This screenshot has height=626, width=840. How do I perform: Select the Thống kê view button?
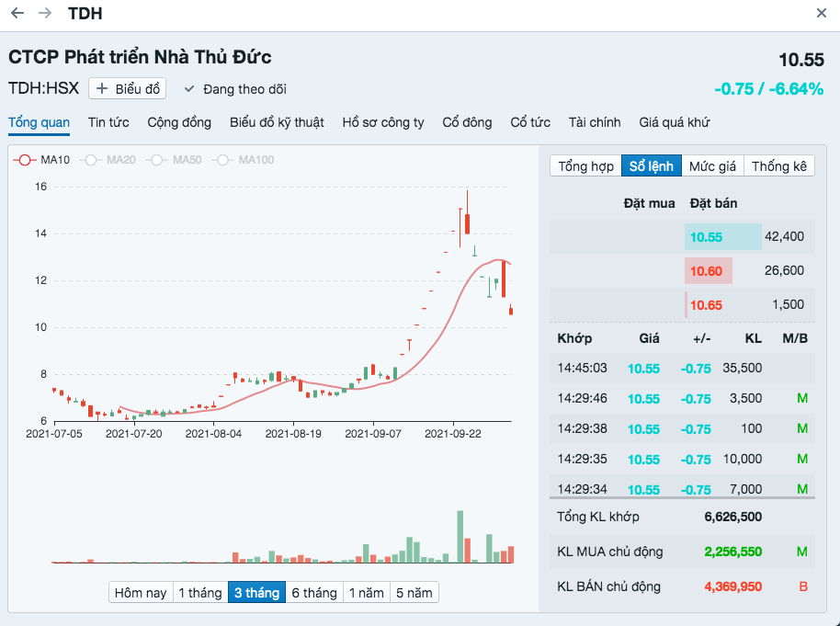point(779,166)
